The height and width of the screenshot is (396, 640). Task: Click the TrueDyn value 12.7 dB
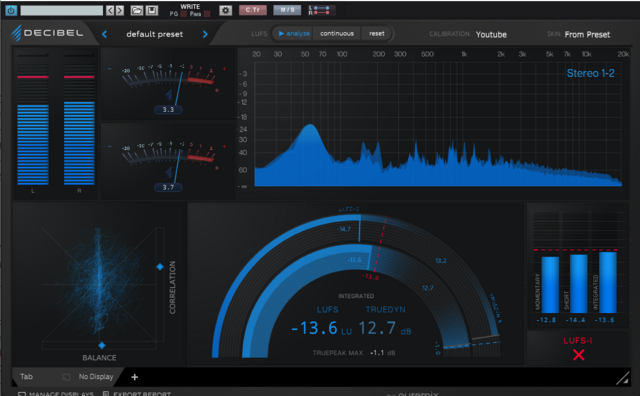click(384, 328)
